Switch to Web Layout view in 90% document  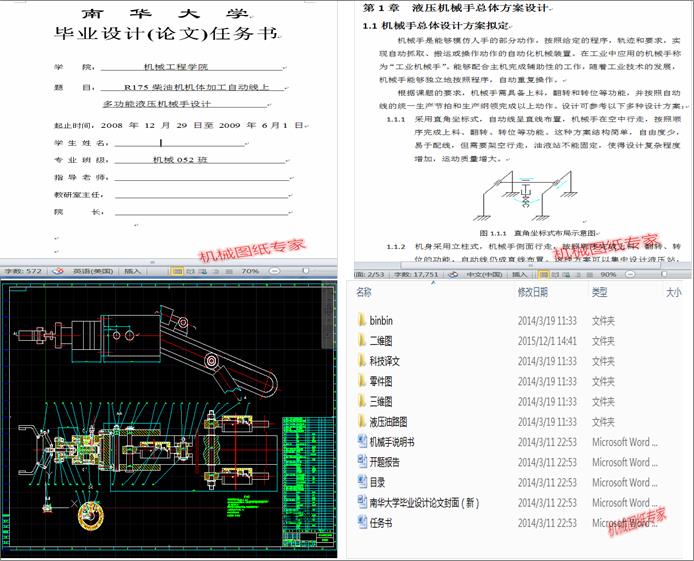[567, 275]
